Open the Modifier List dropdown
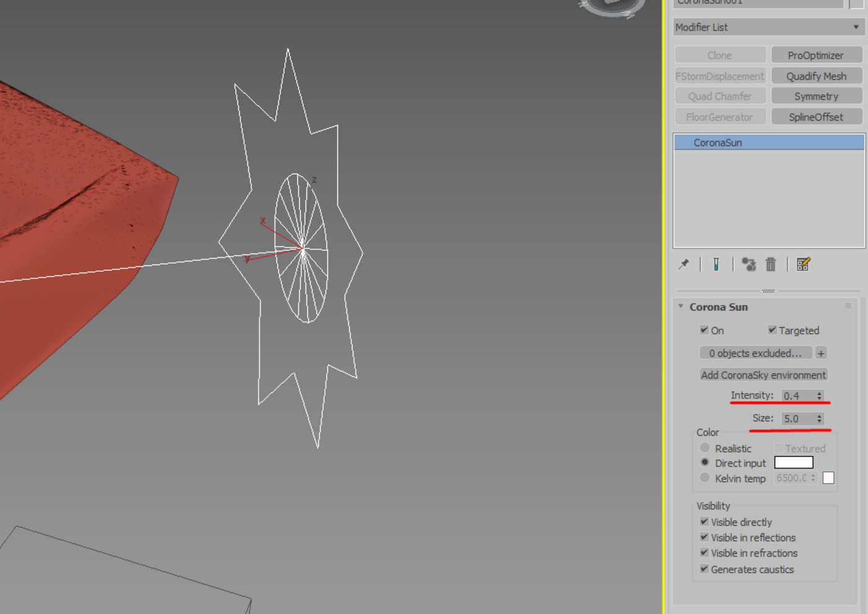The width and height of the screenshot is (868, 614). tap(768, 27)
